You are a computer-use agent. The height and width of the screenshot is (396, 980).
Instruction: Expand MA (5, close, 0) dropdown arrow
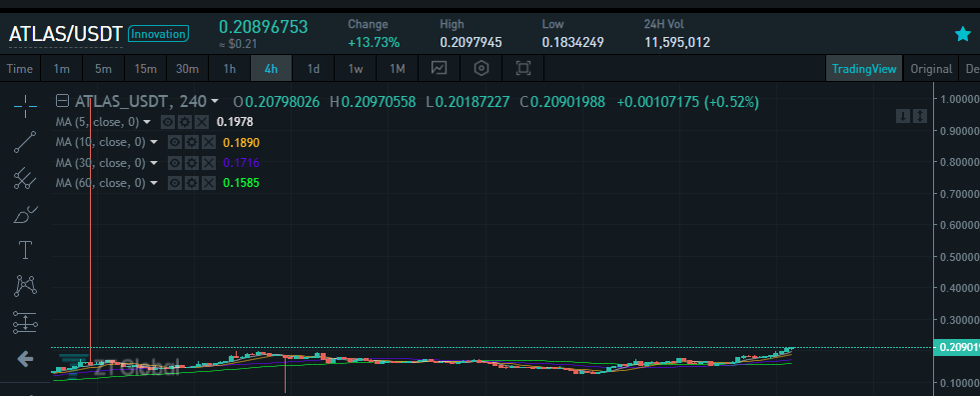[147, 122]
